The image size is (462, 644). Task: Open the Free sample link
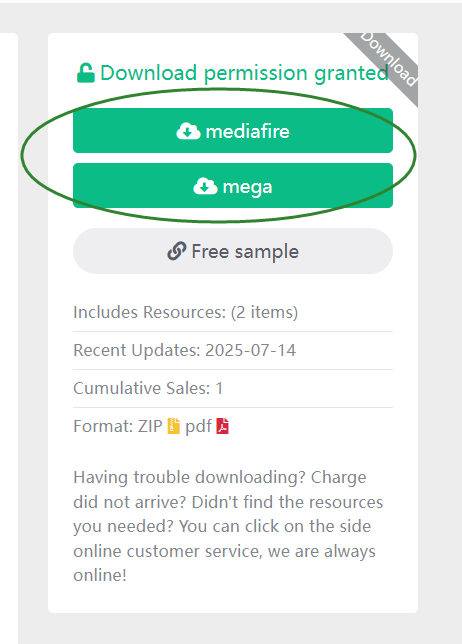(233, 251)
